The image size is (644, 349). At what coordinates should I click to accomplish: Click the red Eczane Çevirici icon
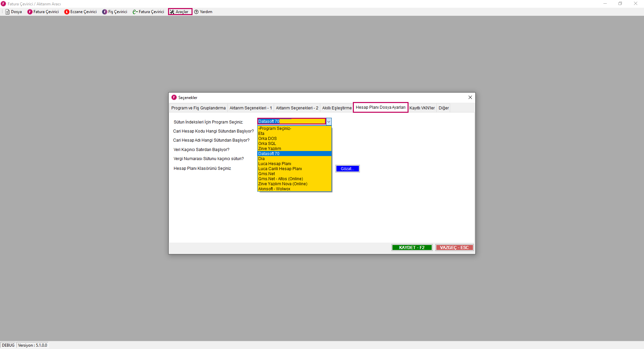[67, 12]
